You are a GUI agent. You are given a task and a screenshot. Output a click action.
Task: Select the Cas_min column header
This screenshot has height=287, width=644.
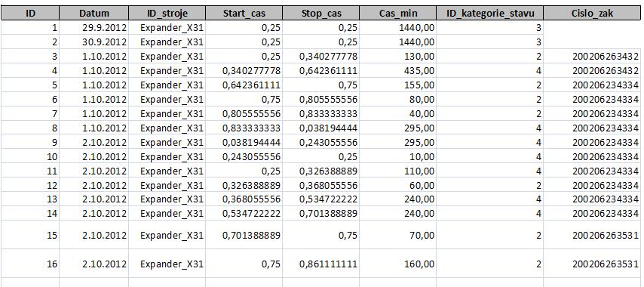[x=397, y=13]
